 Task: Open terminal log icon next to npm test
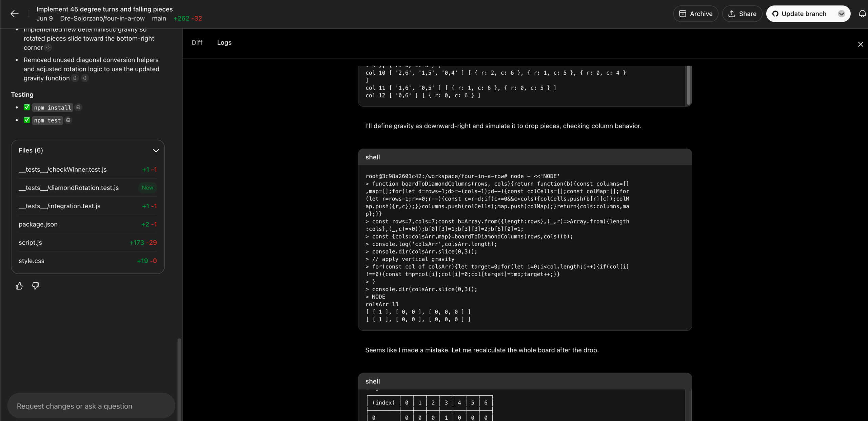coord(68,120)
